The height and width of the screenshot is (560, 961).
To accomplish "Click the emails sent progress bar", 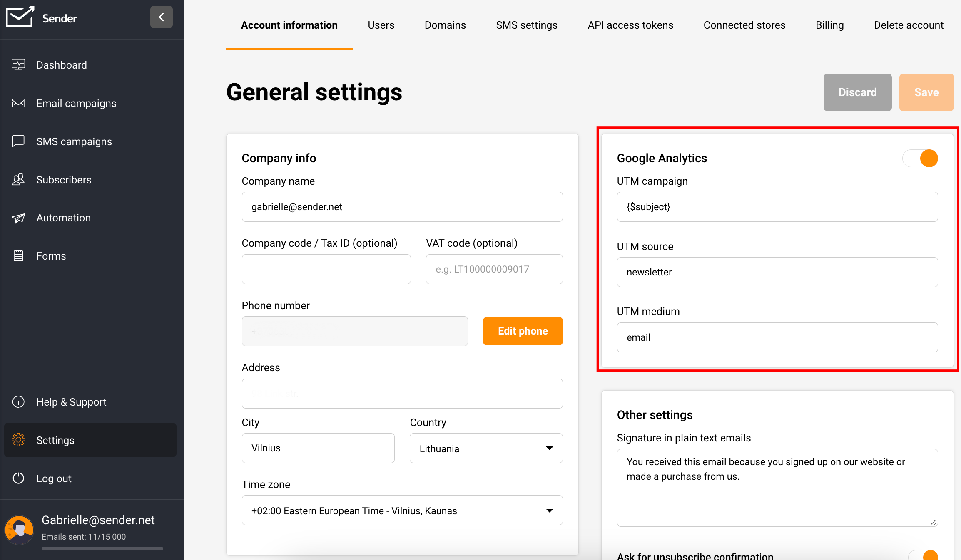I will coord(102,548).
